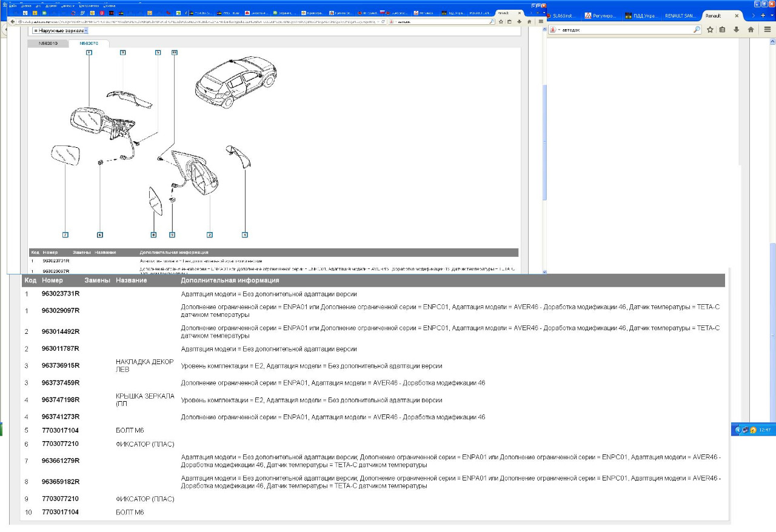776x532 pixels.
Task: Open the Наружные зеркала dropdown
Action: [60, 30]
